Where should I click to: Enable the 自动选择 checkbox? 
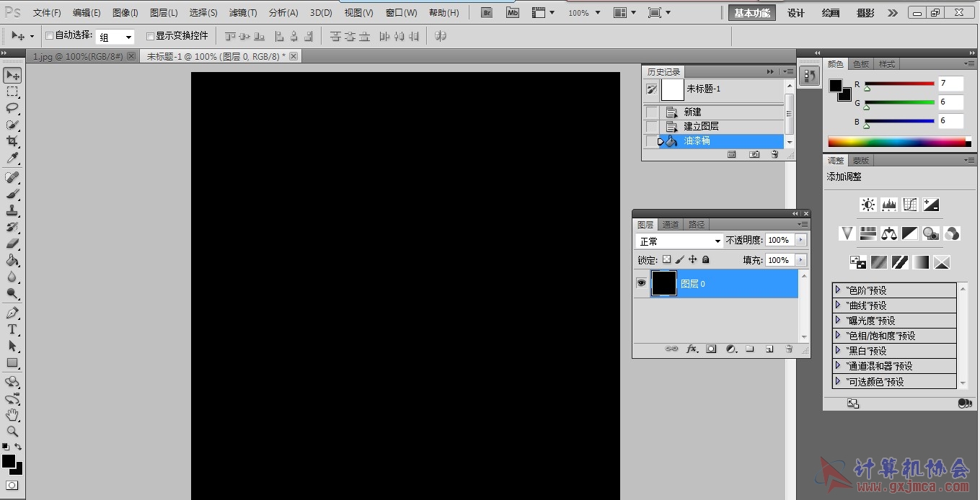(50, 36)
